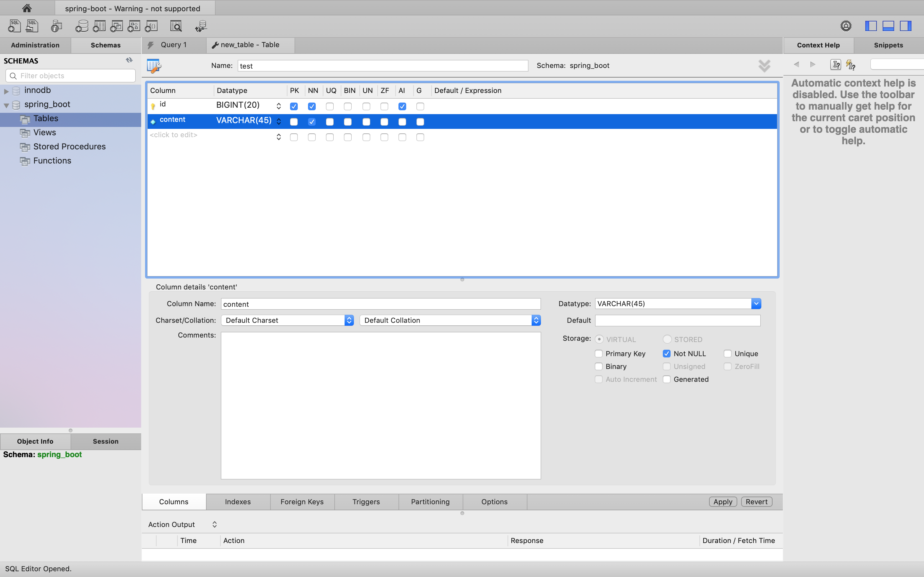Viewport: 924px width, 577px height.
Task: Switch to Foreign Keys tab
Action: point(302,501)
